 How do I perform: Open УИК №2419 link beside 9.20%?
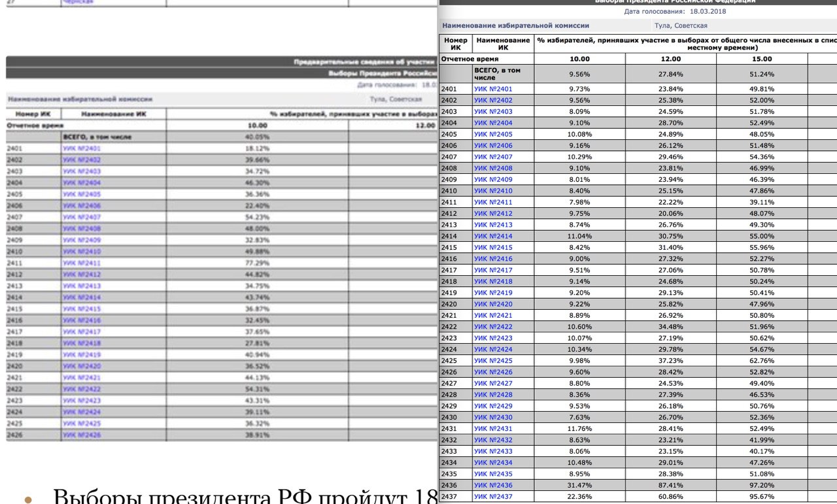493,293
